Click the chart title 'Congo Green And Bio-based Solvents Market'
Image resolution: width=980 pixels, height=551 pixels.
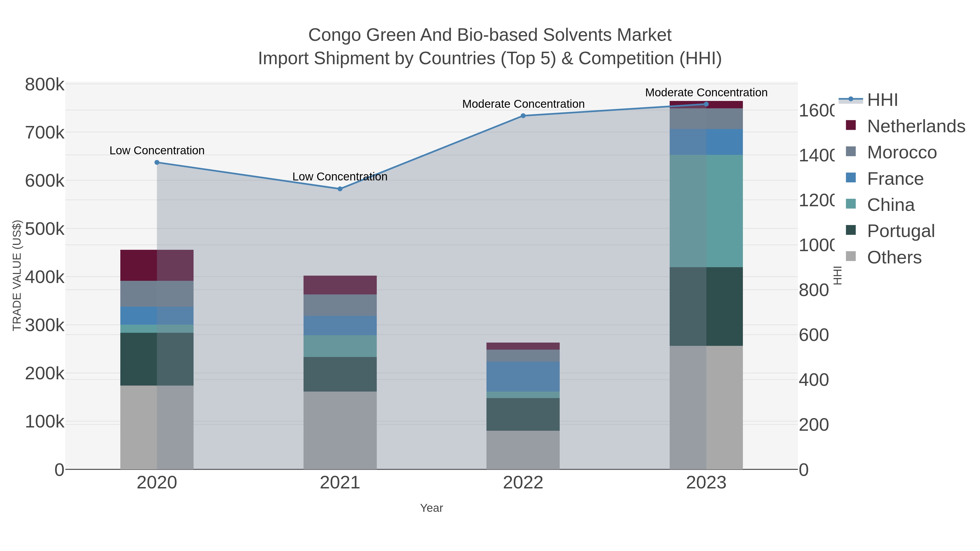[490, 35]
